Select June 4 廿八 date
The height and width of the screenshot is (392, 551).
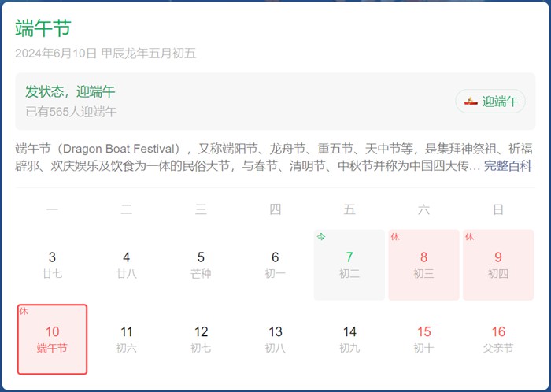click(127, 264)
